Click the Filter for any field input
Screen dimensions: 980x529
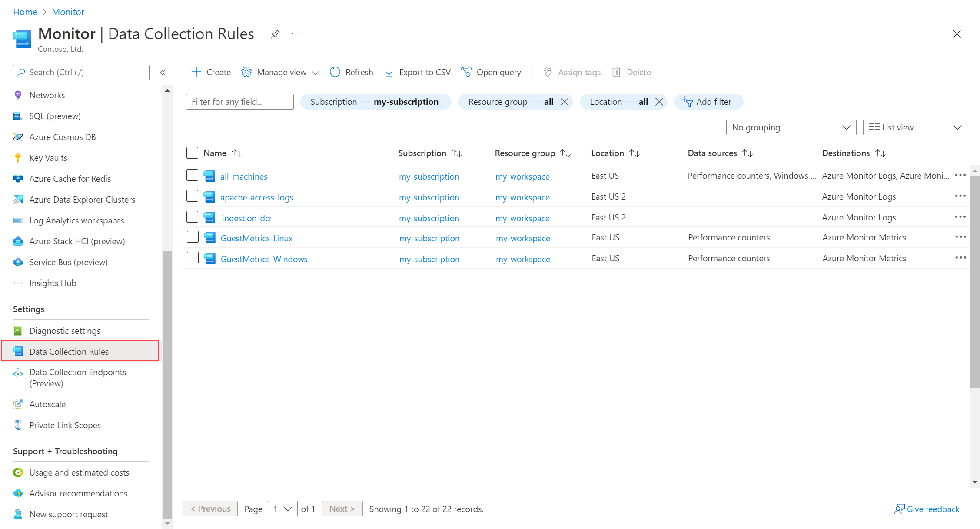tap(239, 102)
